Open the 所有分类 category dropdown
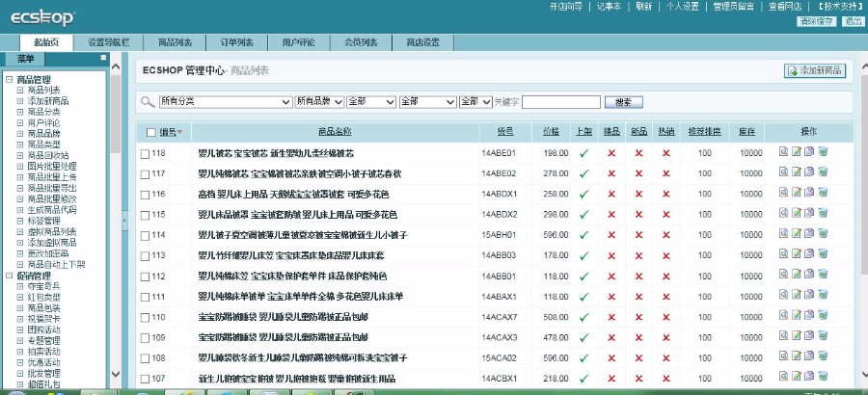The width and height of the screenshot is (868, 395). (226, 102)
